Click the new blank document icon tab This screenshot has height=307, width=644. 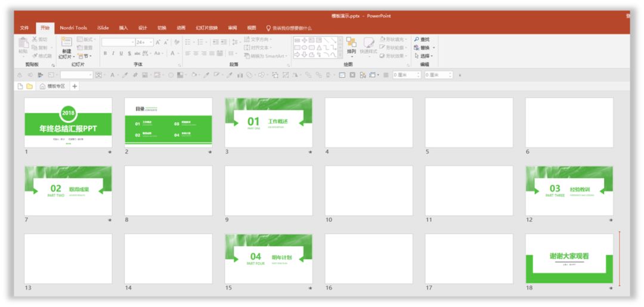coord(20,86)
